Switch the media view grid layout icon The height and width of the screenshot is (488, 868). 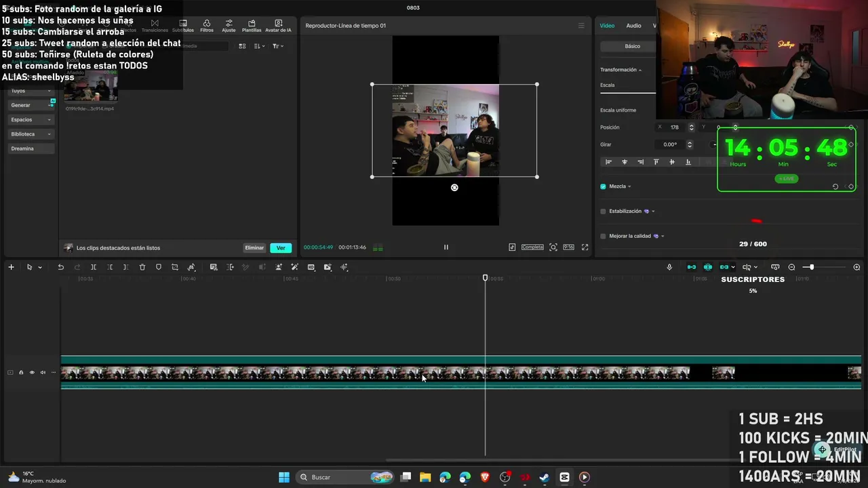pos(242,46)
